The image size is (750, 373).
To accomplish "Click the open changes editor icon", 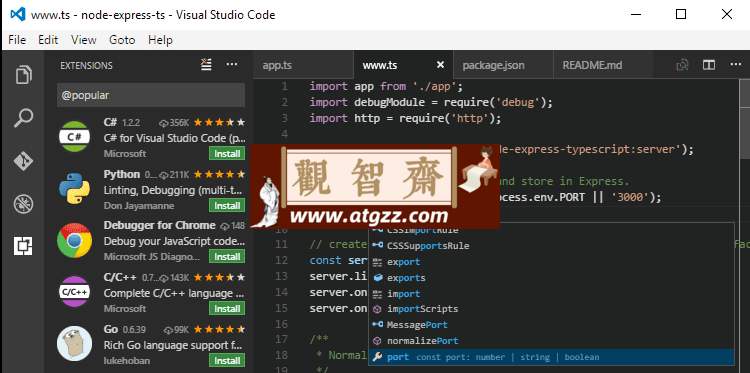I will 682,65.
